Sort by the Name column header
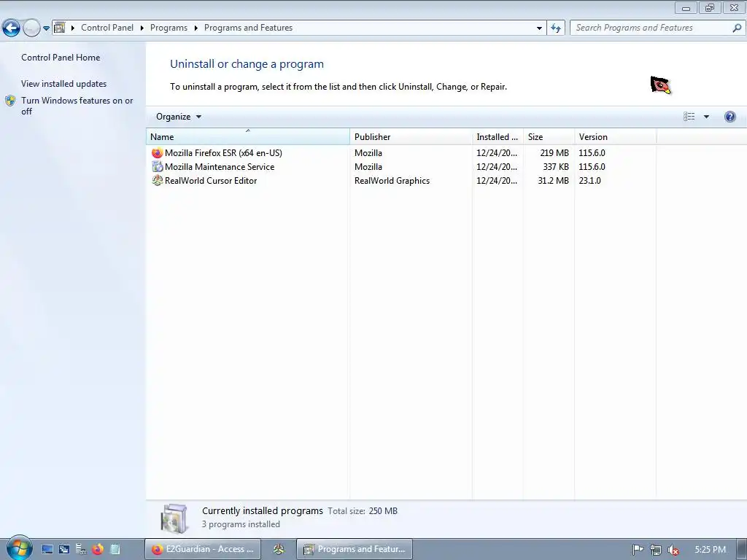The height and width of the screenshot is (560, 747). tap(248, 136)
